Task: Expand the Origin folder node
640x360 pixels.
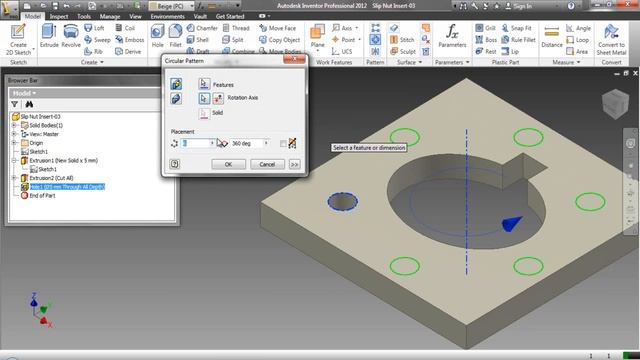Action: (14, 143)
